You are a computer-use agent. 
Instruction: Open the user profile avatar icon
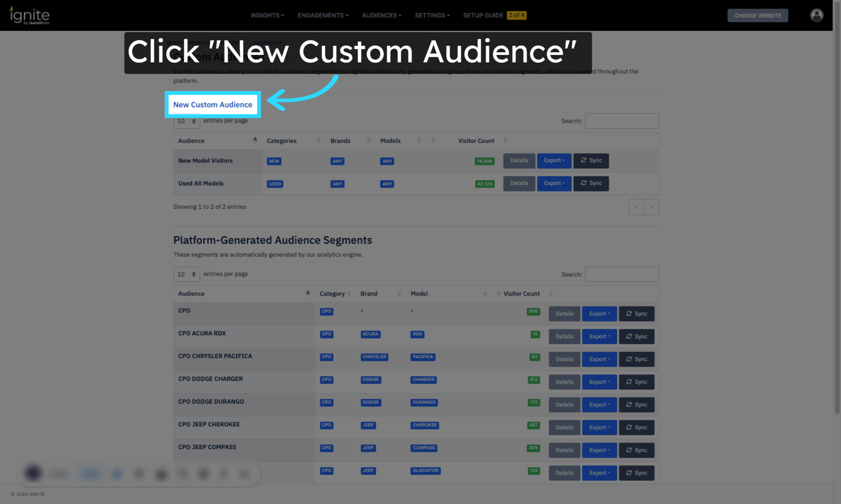point(816,15)
